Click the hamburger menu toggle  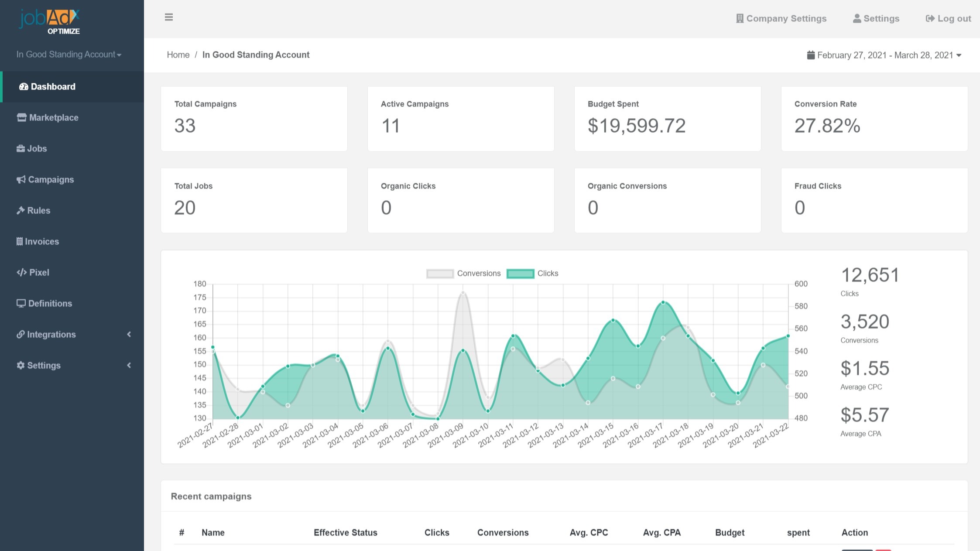pos(169,17)
